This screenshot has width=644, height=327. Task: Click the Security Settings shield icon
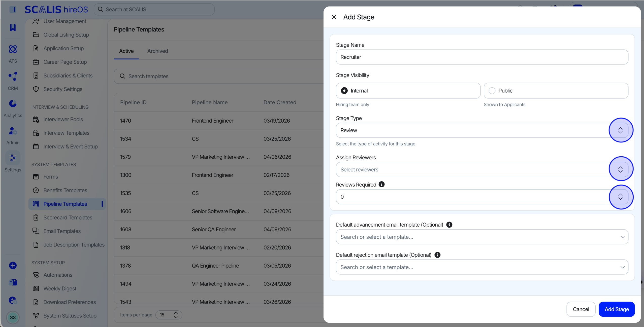36,89
